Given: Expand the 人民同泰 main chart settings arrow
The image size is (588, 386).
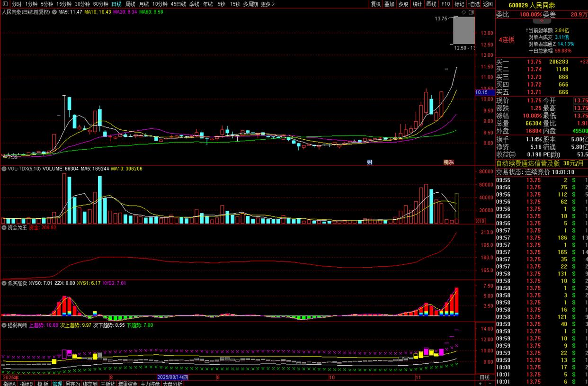Looking at the screenshot, I should point(53,12).
